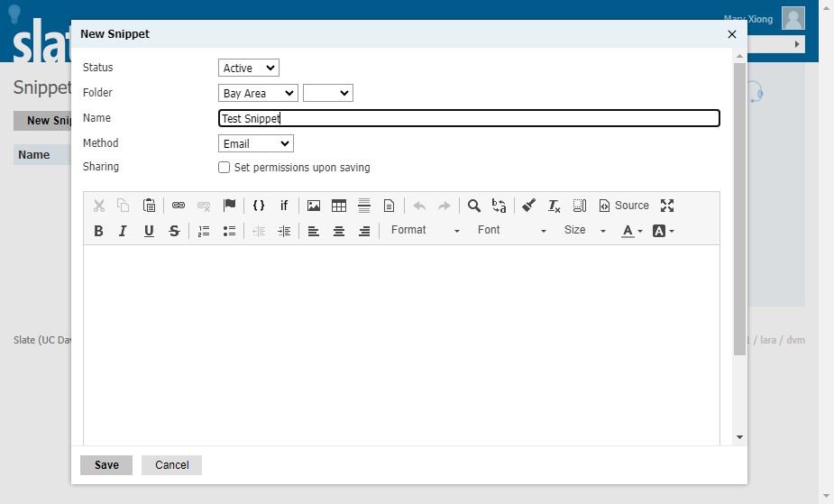The image size is (834, 504).
Task: Open the Folder dropdown showing Bay Area
Action: click(258, 93)
